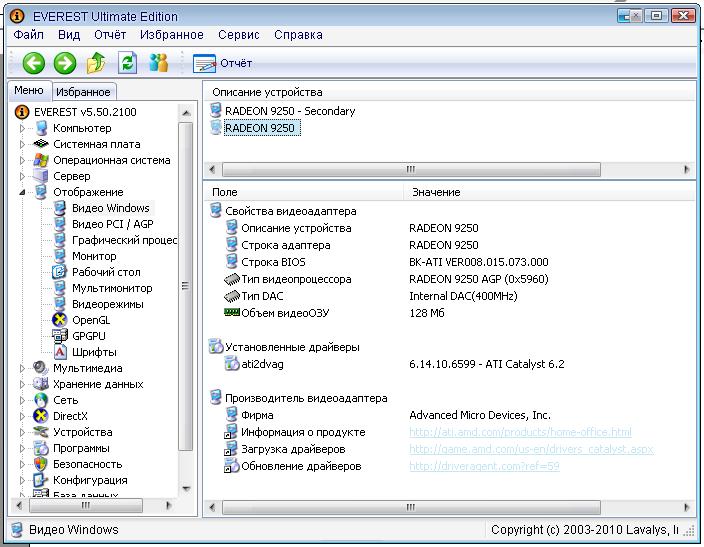Select the Устройства icon
Viewport: 704px width, 547px height.
[41, 432]
